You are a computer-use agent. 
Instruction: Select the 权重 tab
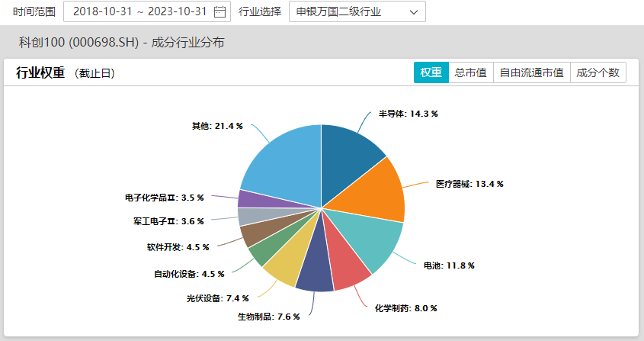pyautogui.click(x=431, y=72)
